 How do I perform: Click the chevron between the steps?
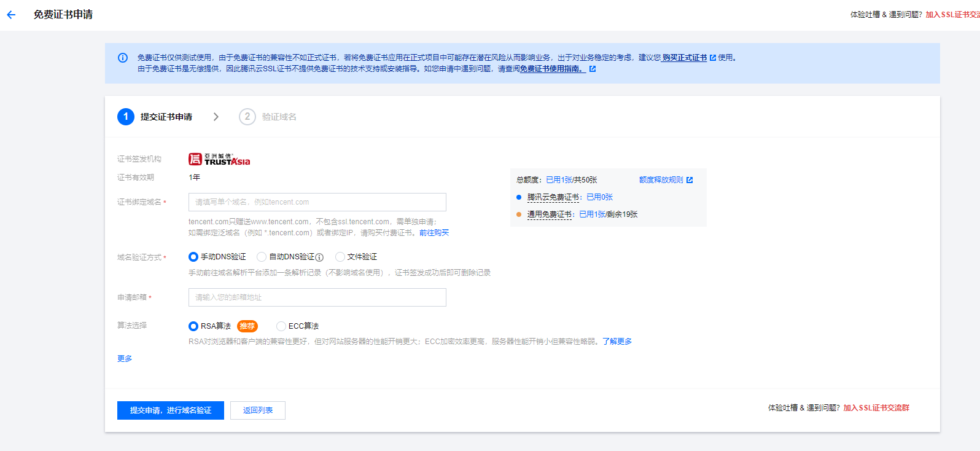[216, 117]
